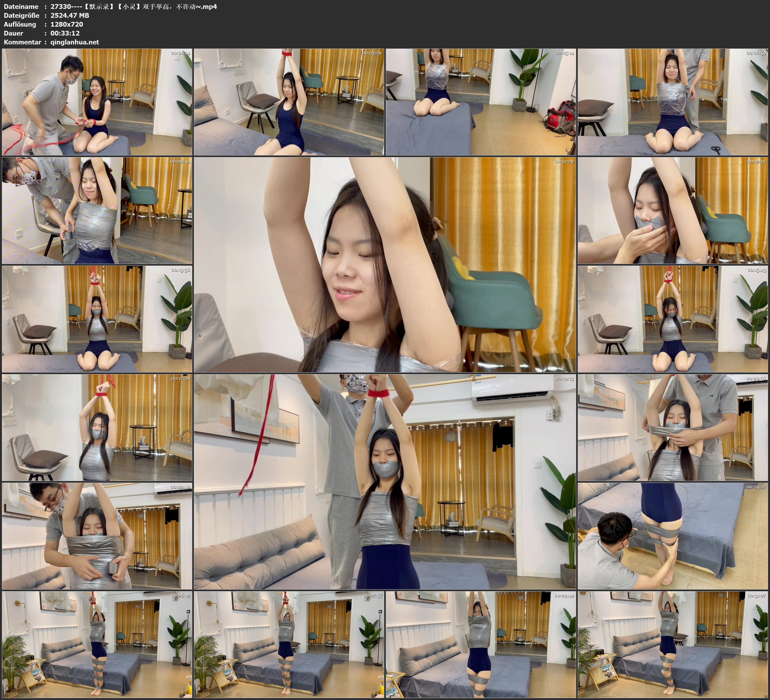This screenshot has width=770, height=700.
Task: Click the qinglanhua.net comment text
Action: 75,42
